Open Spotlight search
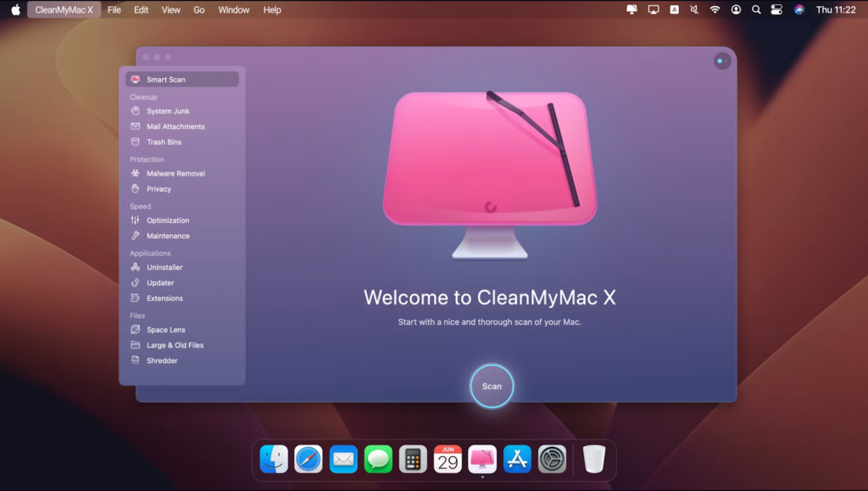Image resolution: width=868 pixels, height=491 pixels. coord(756,9)
